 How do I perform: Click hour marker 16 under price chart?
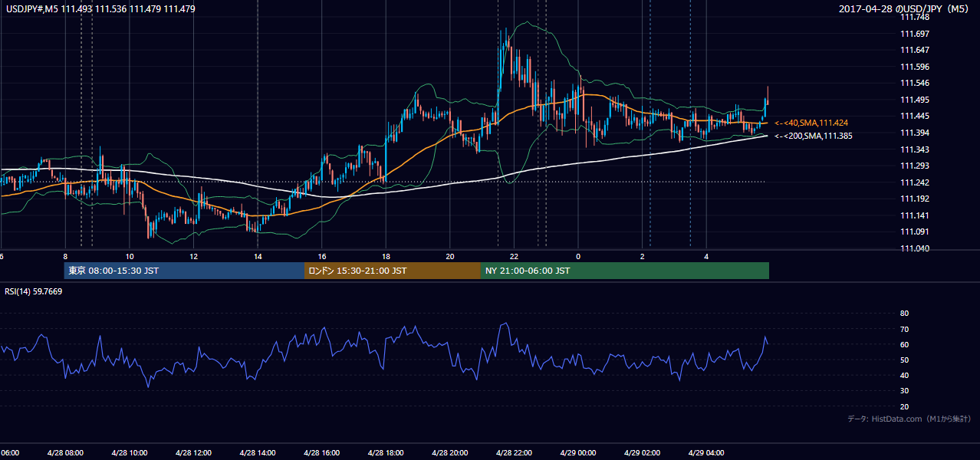point(322,256)
